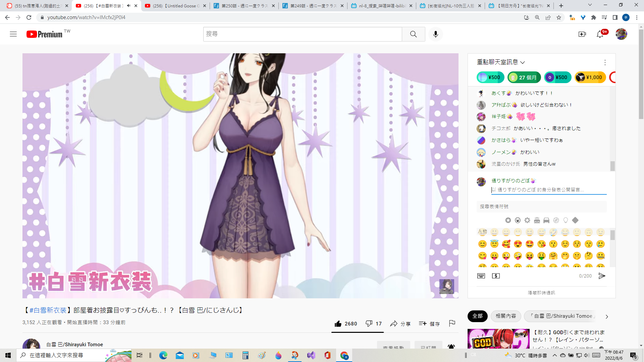Insert the money-mouth emoji
Screen dimensions: 644x362
pos(541,256)
